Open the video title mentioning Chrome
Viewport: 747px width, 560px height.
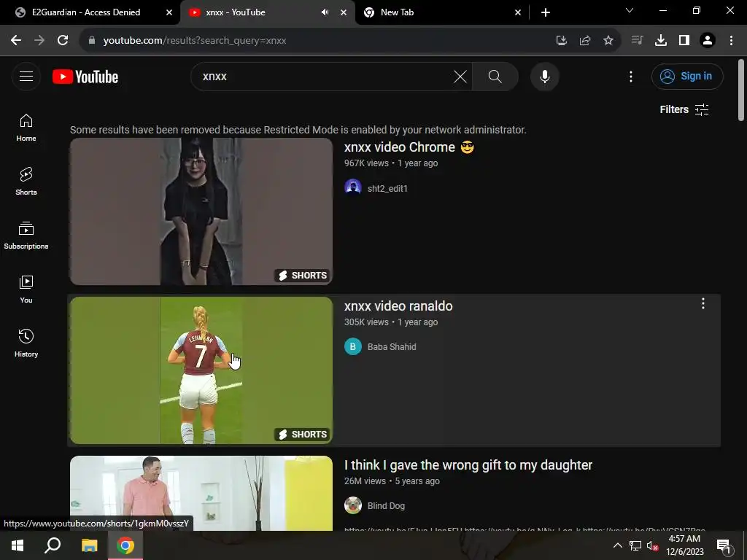(x=409, y=147)
